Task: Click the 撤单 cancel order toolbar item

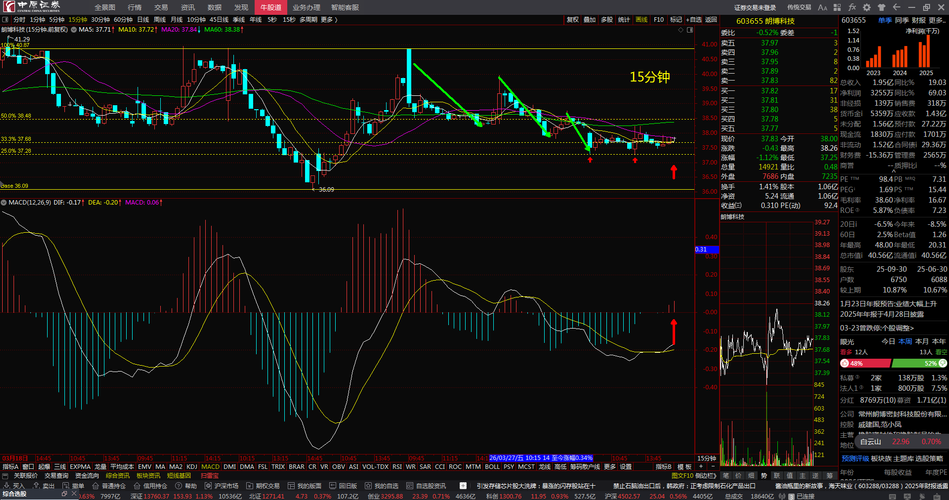Action: [74, 486]
